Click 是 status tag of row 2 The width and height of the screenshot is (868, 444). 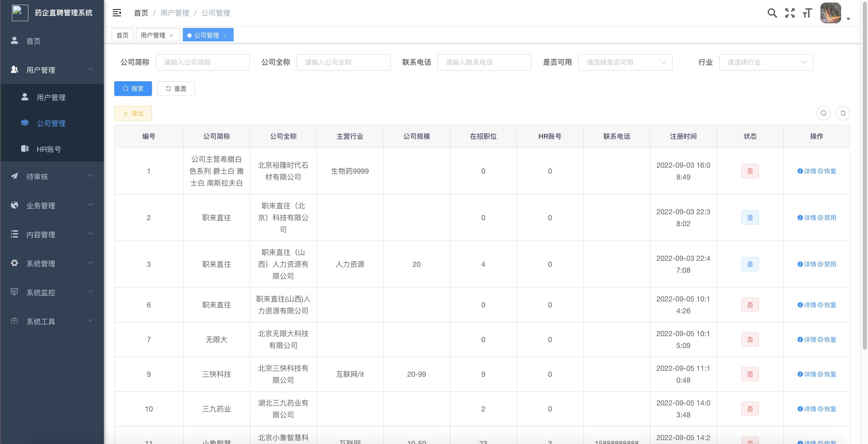[x=750, y=218]
